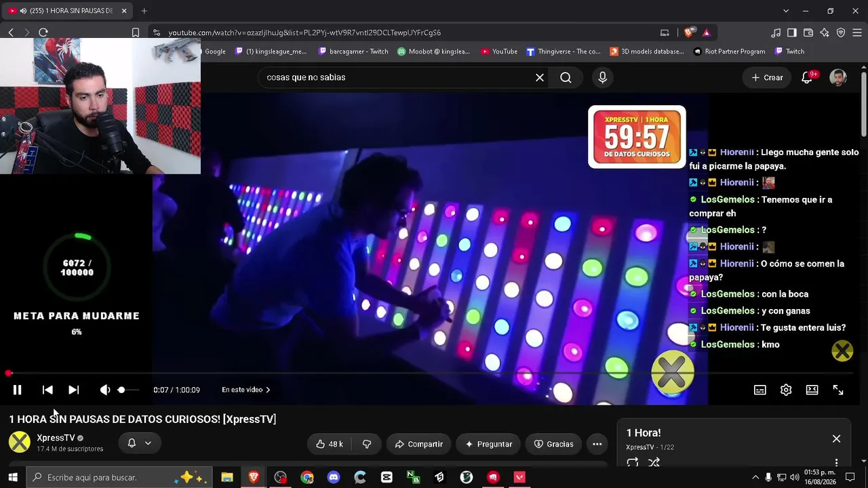Open YouTube notifications bell
Viewport: 868px width, 488px height.
coord(807,77)
